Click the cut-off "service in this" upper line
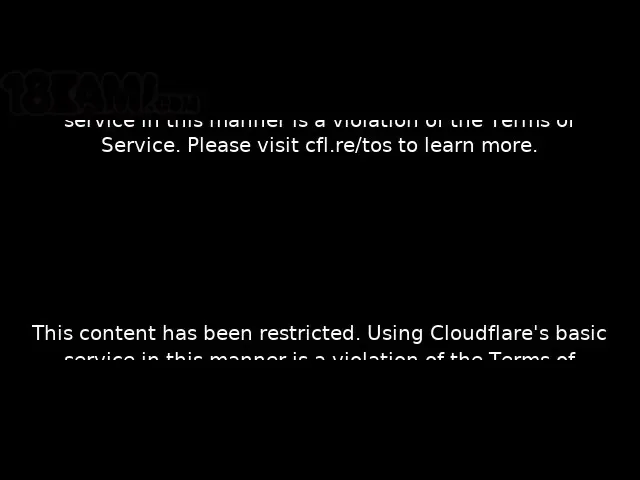640x480 pixels. click(x=133, y=123)
